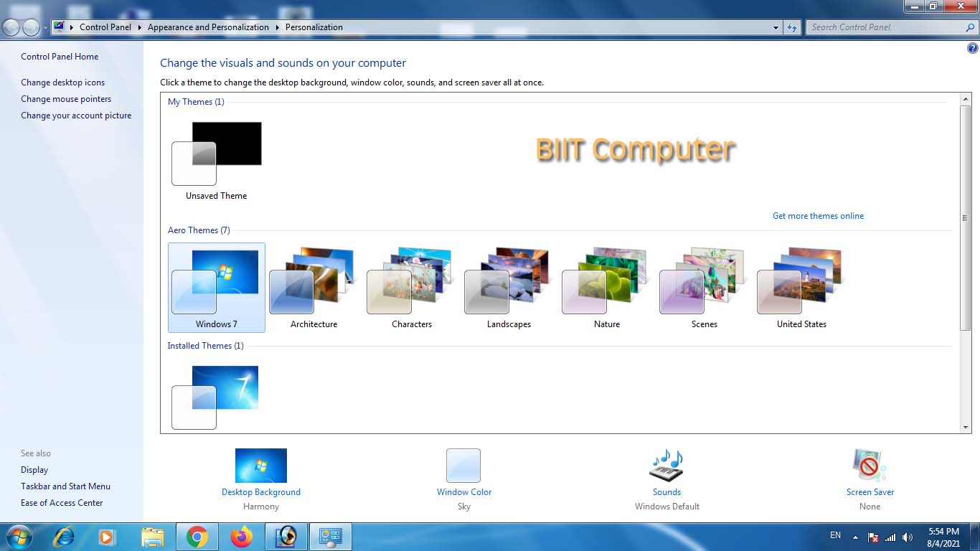Open the Window Color Sky swatch
This screenshot has width=980, height=551.
coord(463,466)
